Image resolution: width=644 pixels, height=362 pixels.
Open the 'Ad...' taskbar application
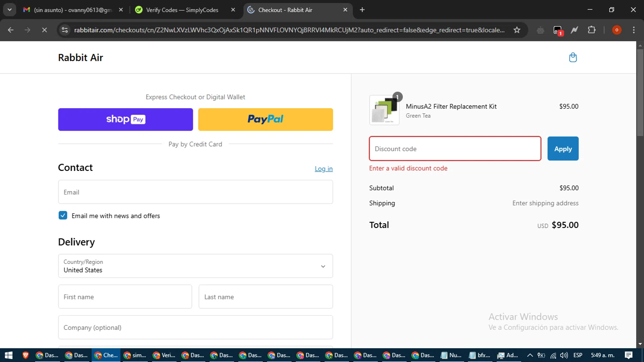coord(508,355)
